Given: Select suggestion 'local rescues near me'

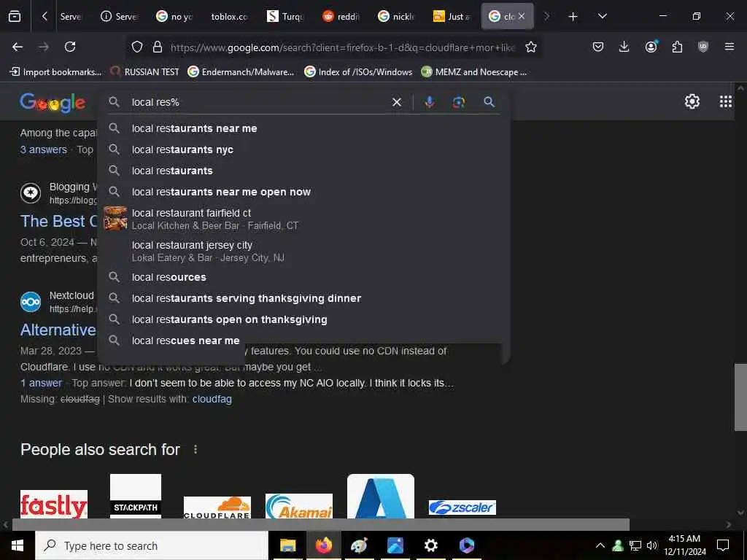Looking at the screenshot, I should [303, 341].
